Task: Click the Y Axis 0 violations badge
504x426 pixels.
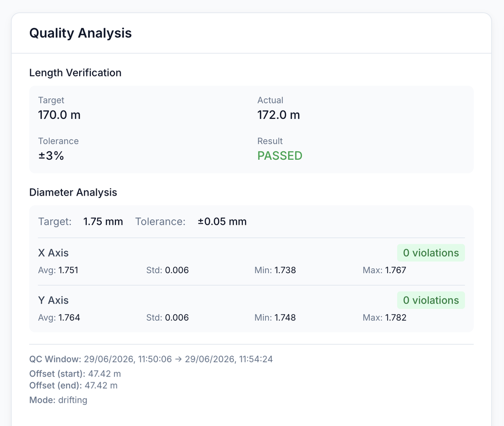Action: pyautogui.click(x=431, y=300)
